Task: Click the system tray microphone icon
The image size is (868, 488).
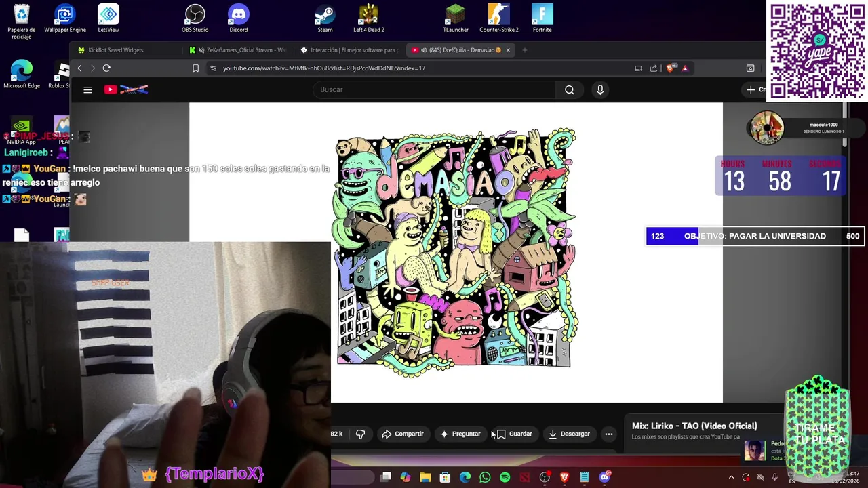Action: [x=775, y=477]
